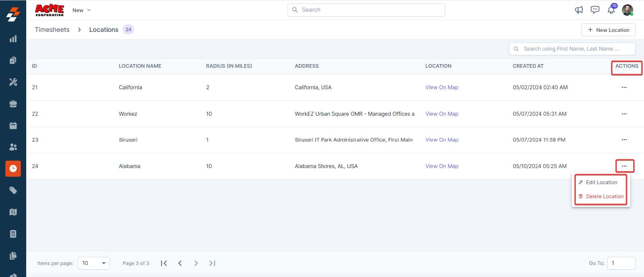Click the 24 locations count badge
The height and width of the screenshot is (277, 644).
click(x=128, y=30)
